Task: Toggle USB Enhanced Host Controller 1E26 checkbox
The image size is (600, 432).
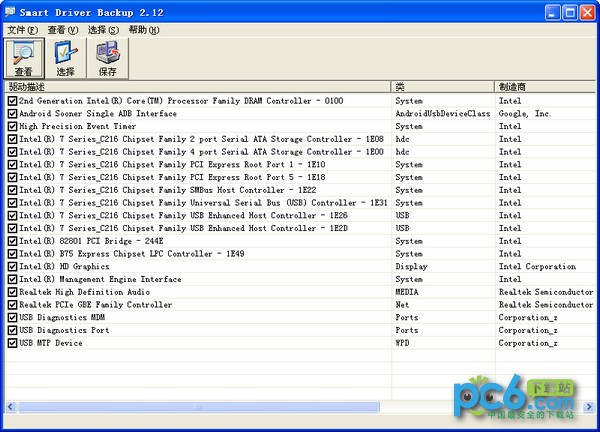Action: (x=12, y=216)
